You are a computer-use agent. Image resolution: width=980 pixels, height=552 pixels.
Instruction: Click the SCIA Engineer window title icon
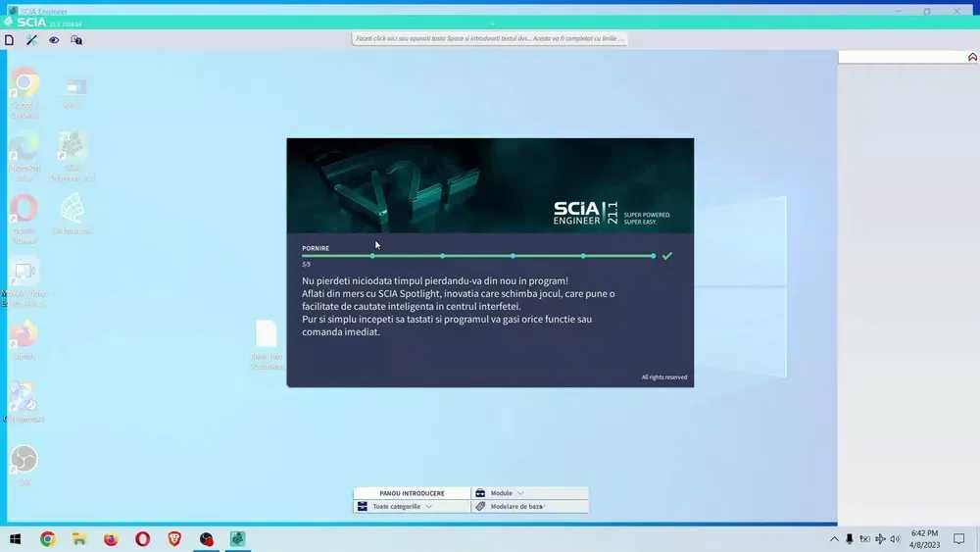13,10
